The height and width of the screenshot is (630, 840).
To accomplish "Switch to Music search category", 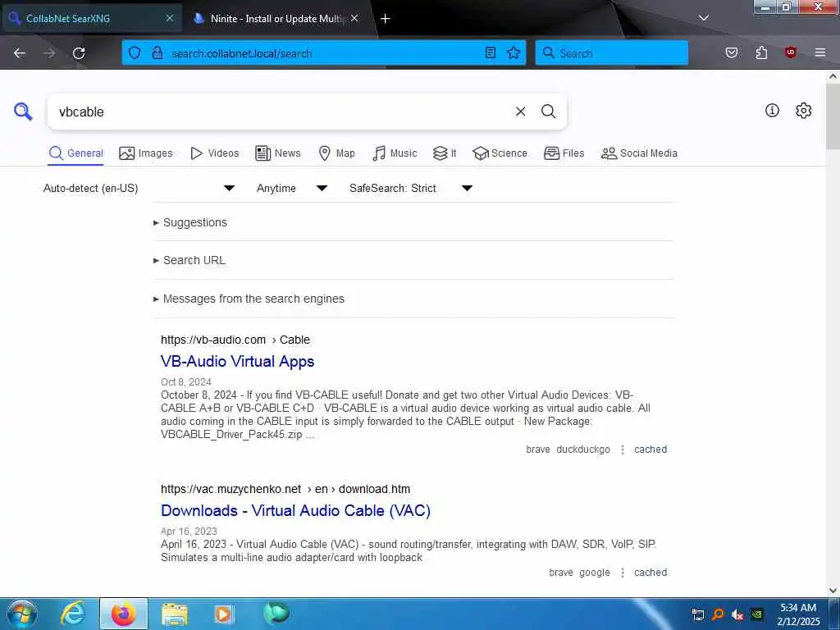I will point(395,153).
